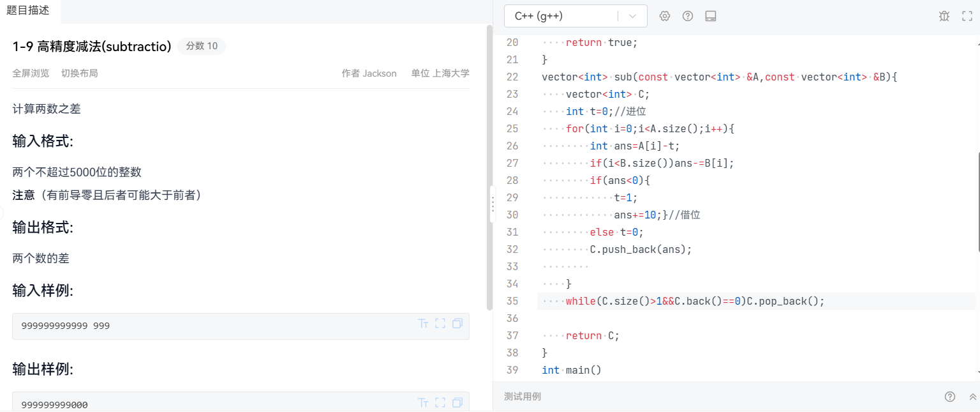Click line 39 int main()
This screenshot has height=412, width=980.
572,370
